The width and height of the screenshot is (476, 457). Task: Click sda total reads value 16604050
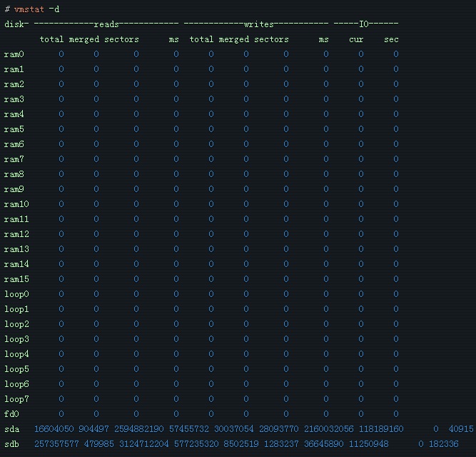(55, 429)
